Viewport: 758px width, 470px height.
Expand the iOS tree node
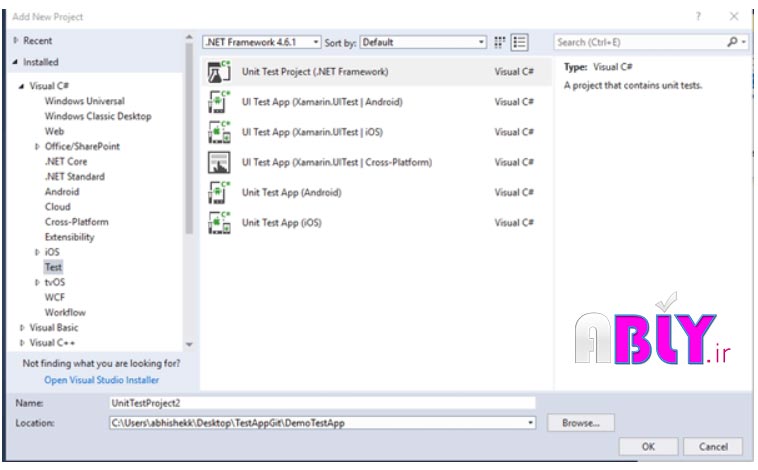[x=37, y=252]
